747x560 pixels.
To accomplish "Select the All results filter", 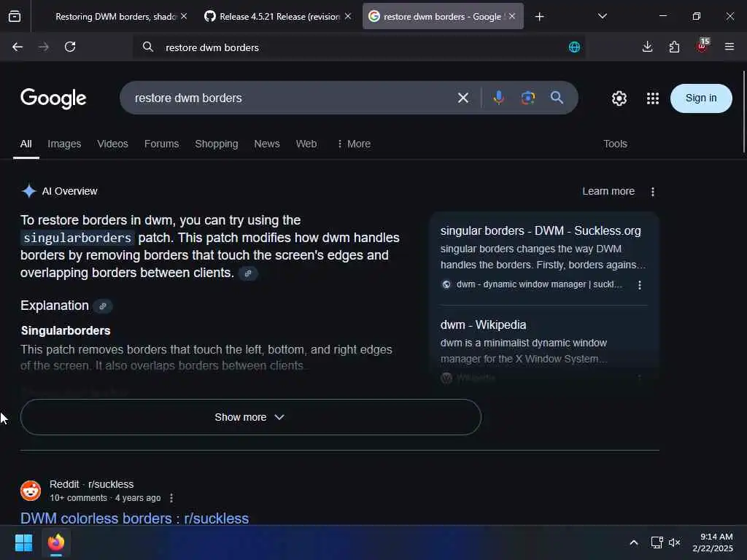I will click(26, 144).
